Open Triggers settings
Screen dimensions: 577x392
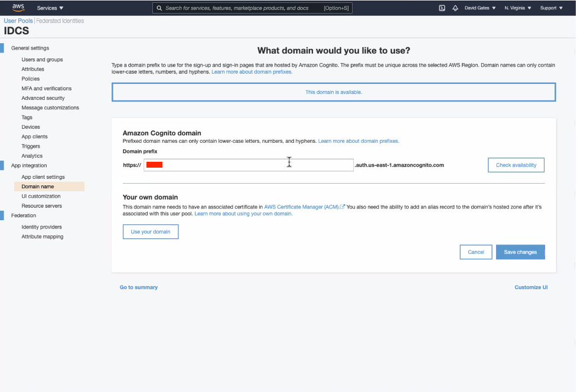[x=31, y=146]
